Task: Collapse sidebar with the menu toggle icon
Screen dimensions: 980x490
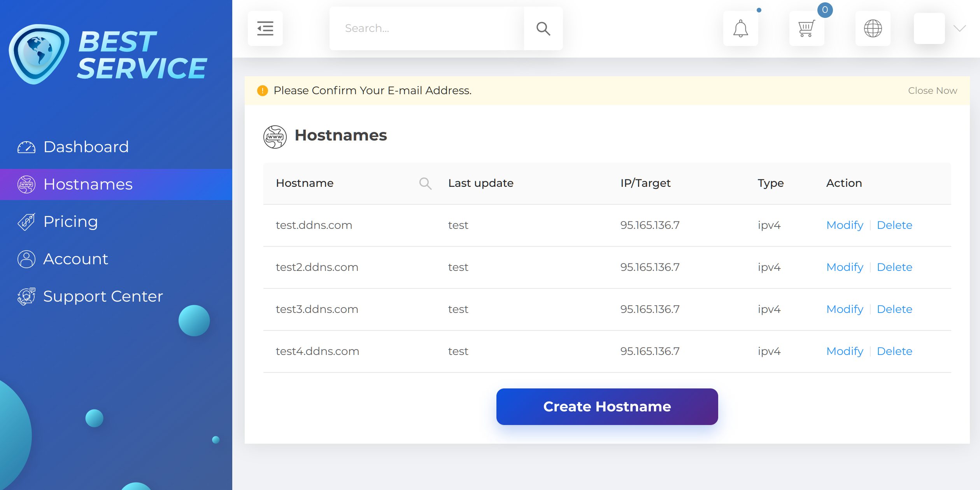Action: [265, 28]
